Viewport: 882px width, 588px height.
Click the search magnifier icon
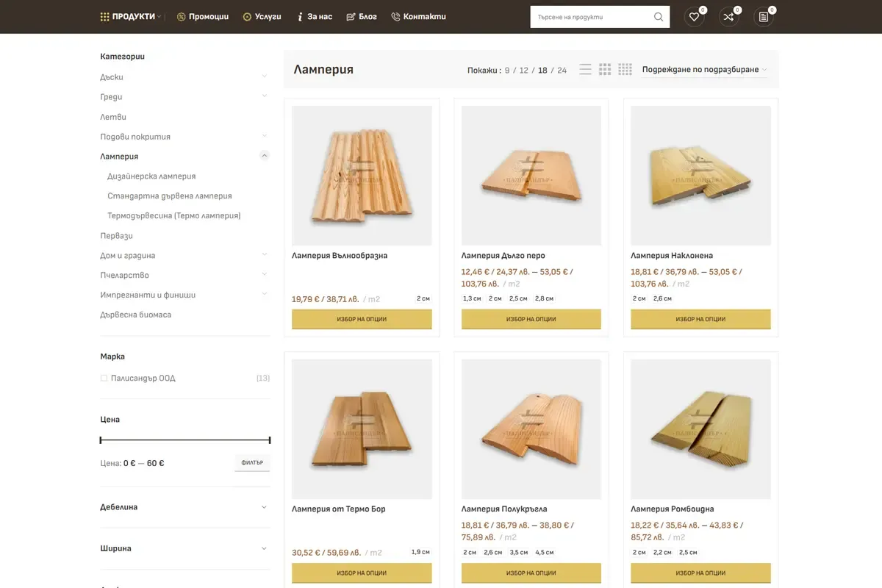pyautogui.click(x=659, y=17)
